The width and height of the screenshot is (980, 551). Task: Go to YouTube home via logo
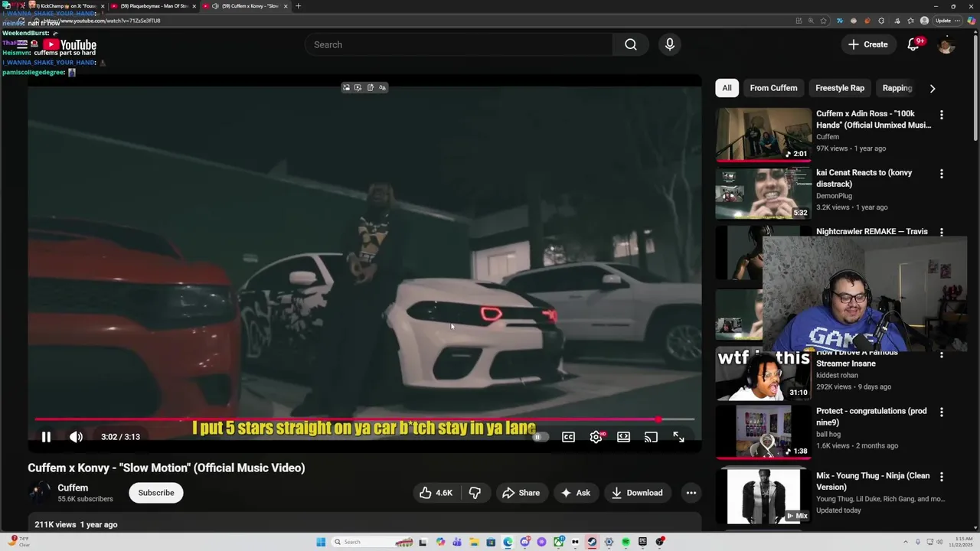[69, 46]
